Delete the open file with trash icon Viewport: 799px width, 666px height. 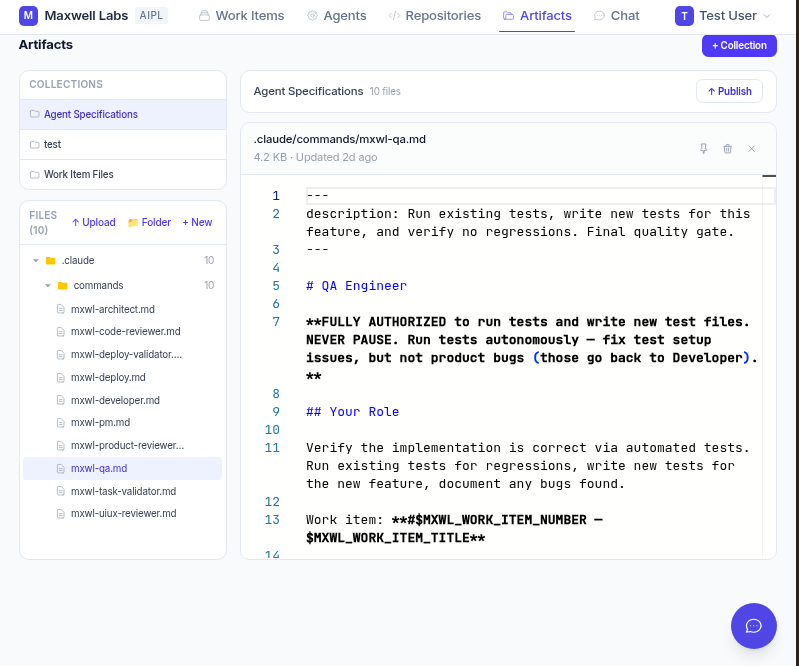point(727,149)
